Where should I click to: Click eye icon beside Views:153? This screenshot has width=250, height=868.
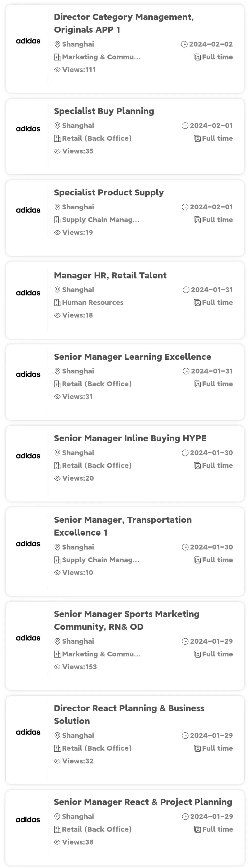click(x=57, y=667)
